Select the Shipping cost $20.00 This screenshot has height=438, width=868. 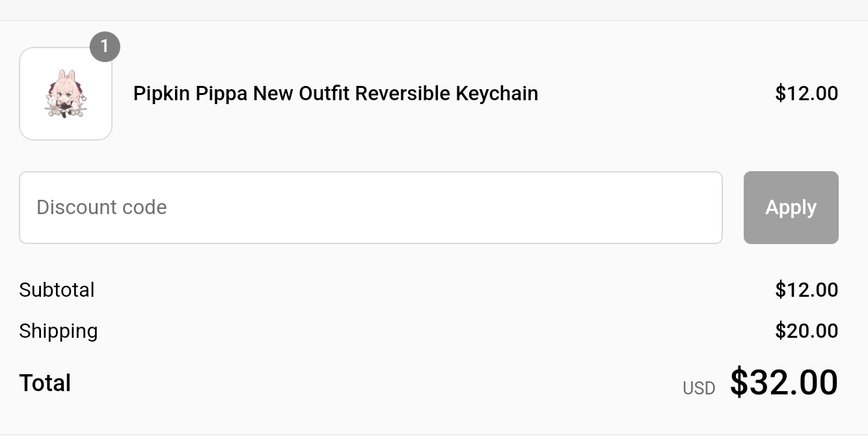806,331
